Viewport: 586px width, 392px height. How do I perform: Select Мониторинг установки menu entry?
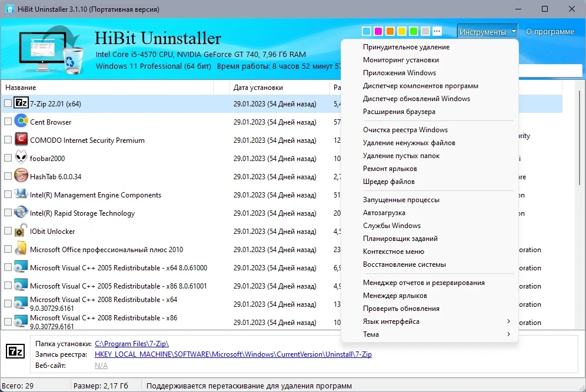tap(401, 60)
